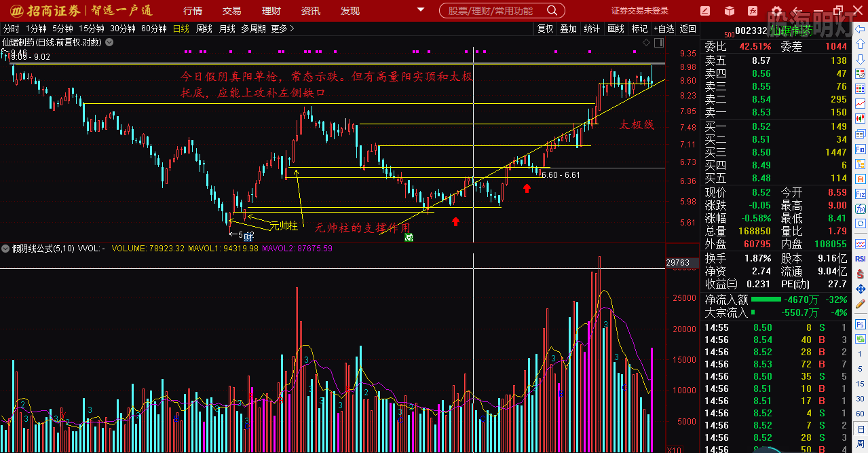Open the 行情 menu
Viewport: 868px width, 453px height.
[x=193, y=11]
